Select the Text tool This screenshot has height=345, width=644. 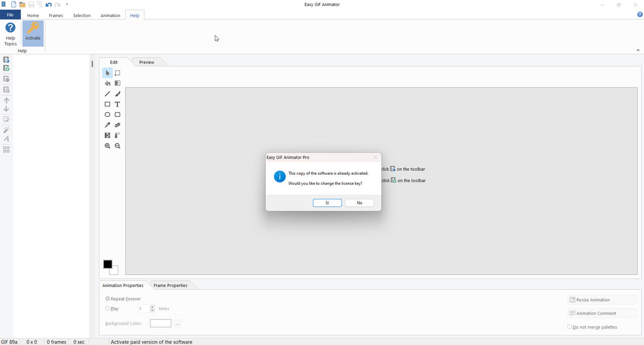click(117, 104)
